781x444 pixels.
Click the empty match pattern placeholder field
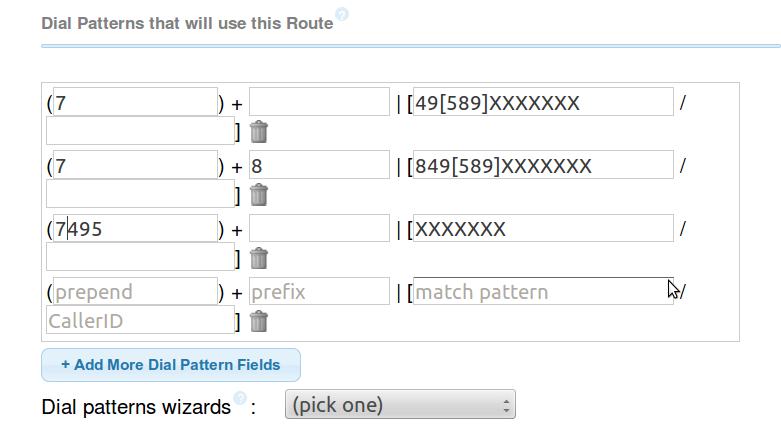pos(543,291)
